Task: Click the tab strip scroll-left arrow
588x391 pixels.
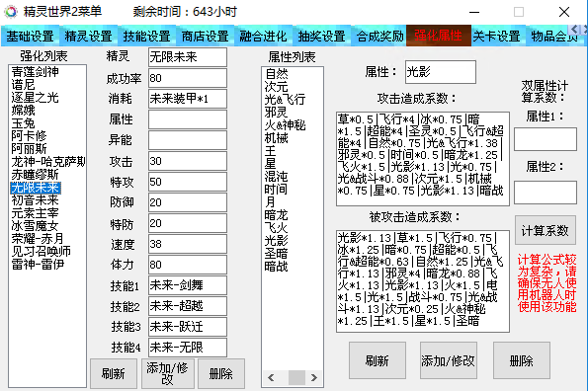Action: 574,30
